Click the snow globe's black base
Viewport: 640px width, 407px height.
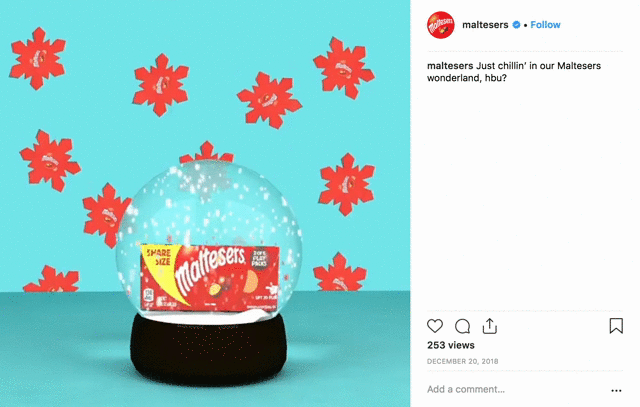pyautogui.click(x=209, y=348)
